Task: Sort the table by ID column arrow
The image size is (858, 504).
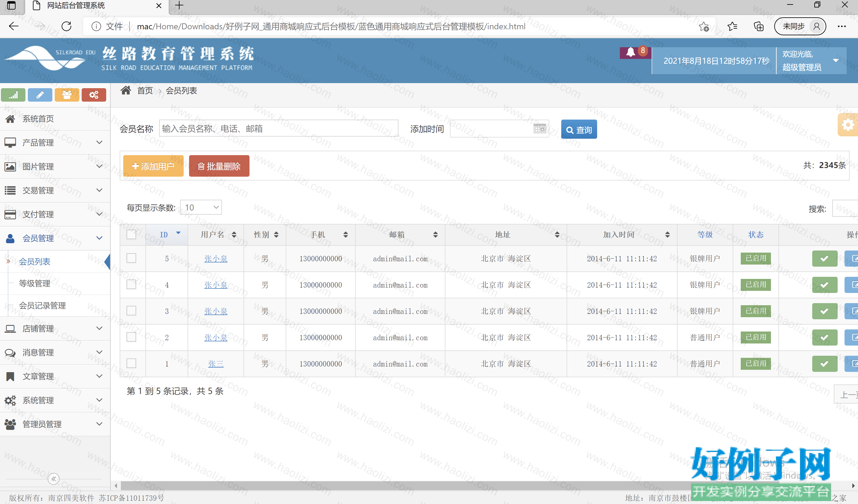Action: click(178, 233)
